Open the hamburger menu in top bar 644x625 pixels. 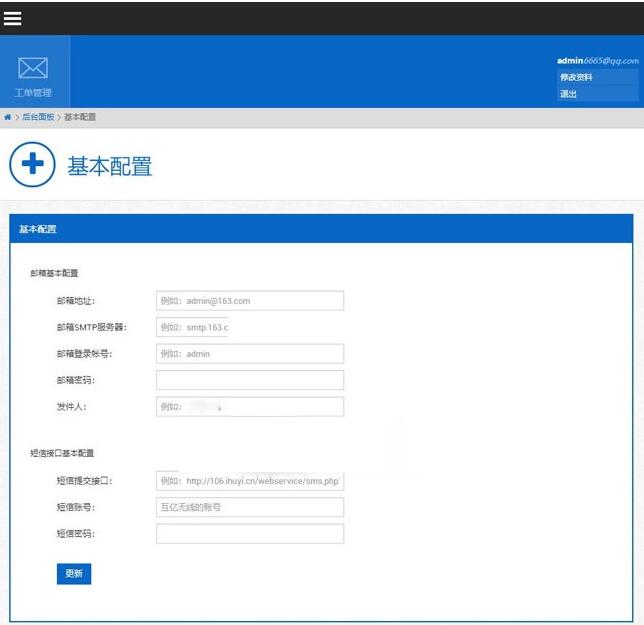[x=13, y=18]
